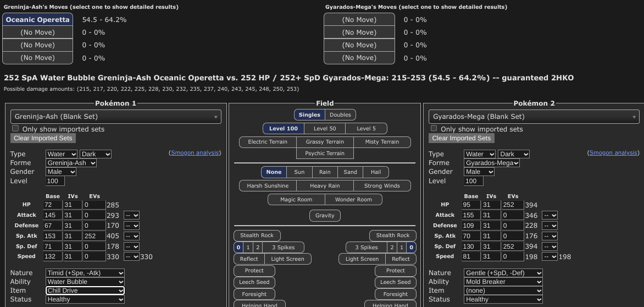Toggle Wonder Room field effect
The height and width of the screenshot is (307, 644).
[x=353, y=200]
